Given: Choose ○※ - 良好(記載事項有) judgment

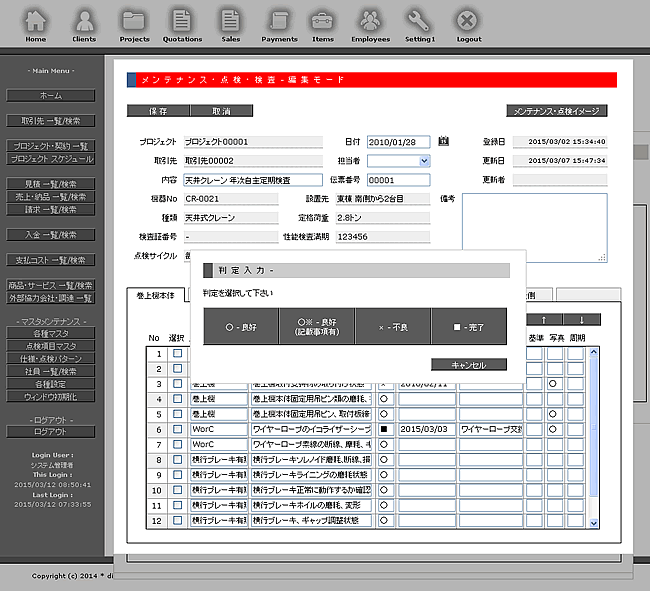Looking at the screenshot, I should pyautogui.click(x=317, y=327).
